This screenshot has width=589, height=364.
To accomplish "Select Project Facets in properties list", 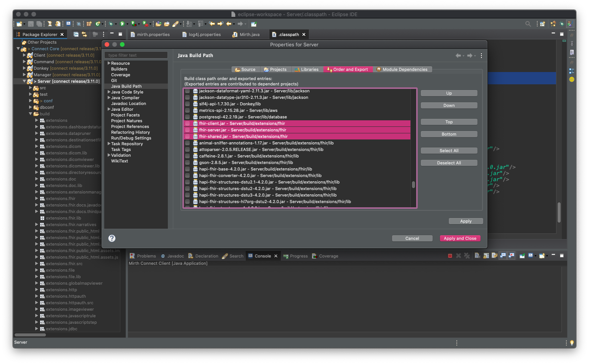I will [125, 115].
